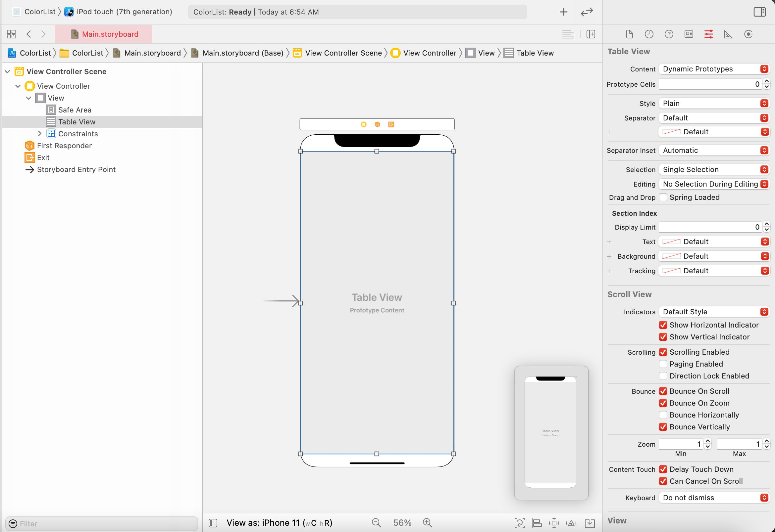This screenshot has width=775, height=532.
Task: Uncheck Bounce On Zoom
Action: coord(663,403)
